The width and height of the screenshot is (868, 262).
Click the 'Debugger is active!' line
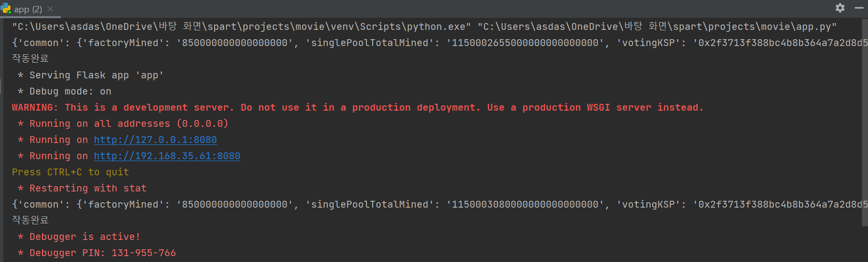[79, 237]
